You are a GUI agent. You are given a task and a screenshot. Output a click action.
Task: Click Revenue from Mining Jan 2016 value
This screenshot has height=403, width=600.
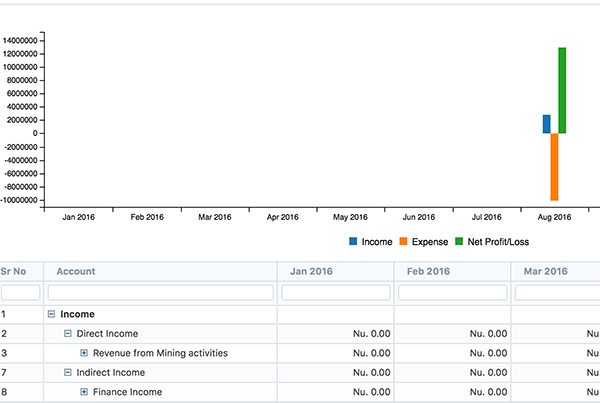(372, 353)
